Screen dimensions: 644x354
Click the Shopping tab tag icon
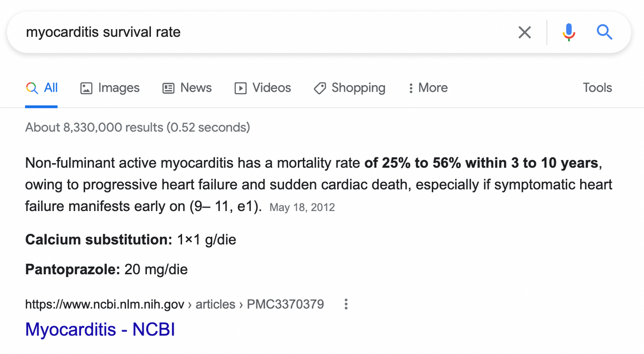pos(319,88)
